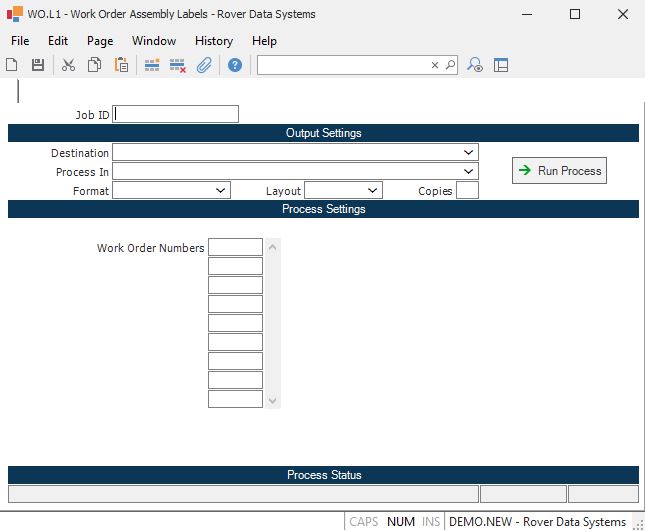Click the Copy icon in toolbar
Screen dimensions: 645x531
[x=94, y=65]
